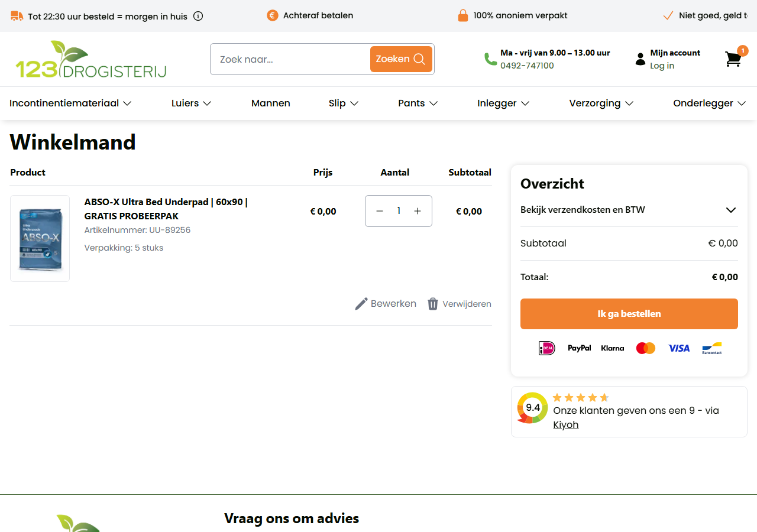Expand the Onderlegger menu
The height and width of the screenshot is (532, 757).
click(710, 103)
